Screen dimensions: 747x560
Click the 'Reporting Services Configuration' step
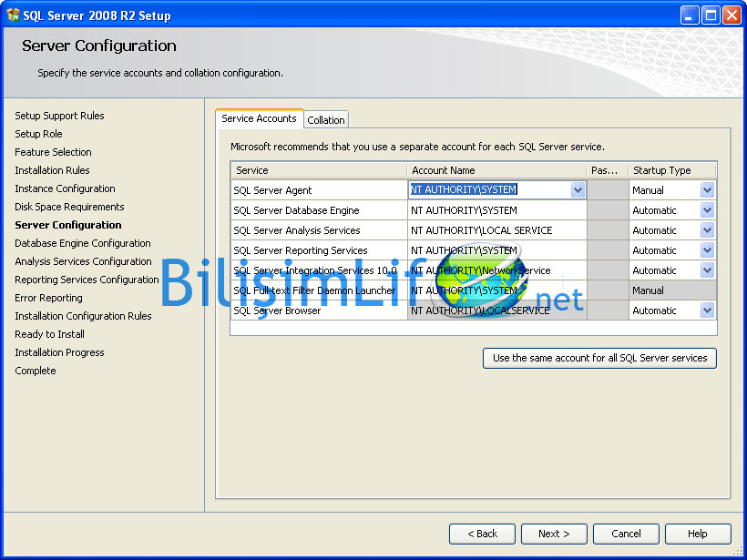tap(87, 280)
